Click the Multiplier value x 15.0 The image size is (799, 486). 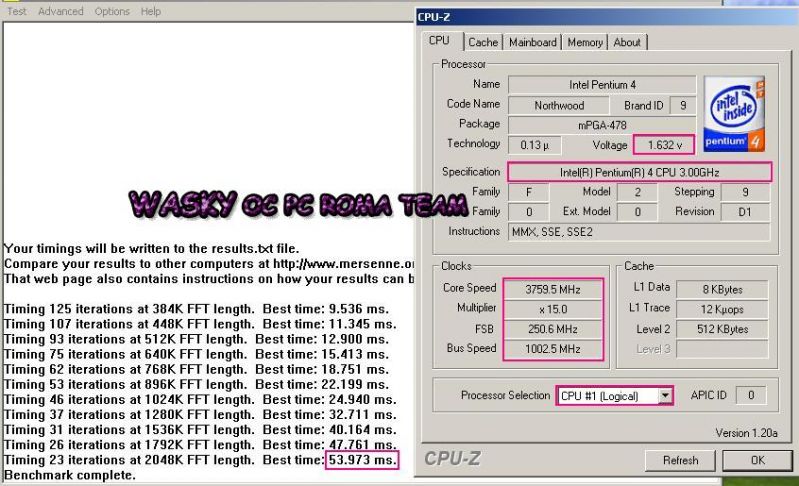coord(553,309)
